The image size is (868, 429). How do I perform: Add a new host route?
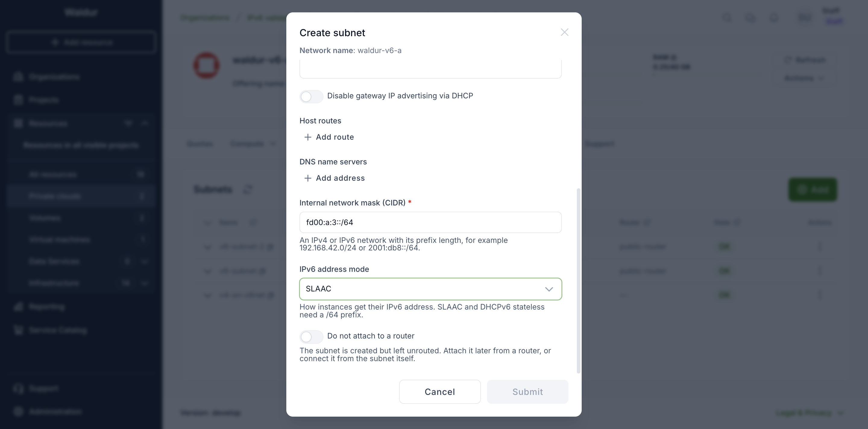[329, 137]
